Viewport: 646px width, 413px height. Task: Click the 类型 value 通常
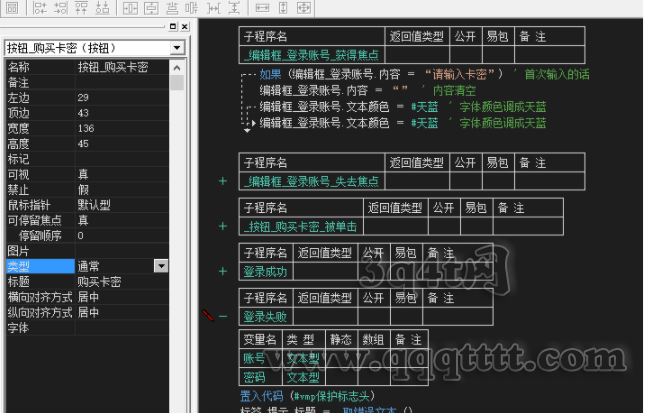(x=88, y=266)
